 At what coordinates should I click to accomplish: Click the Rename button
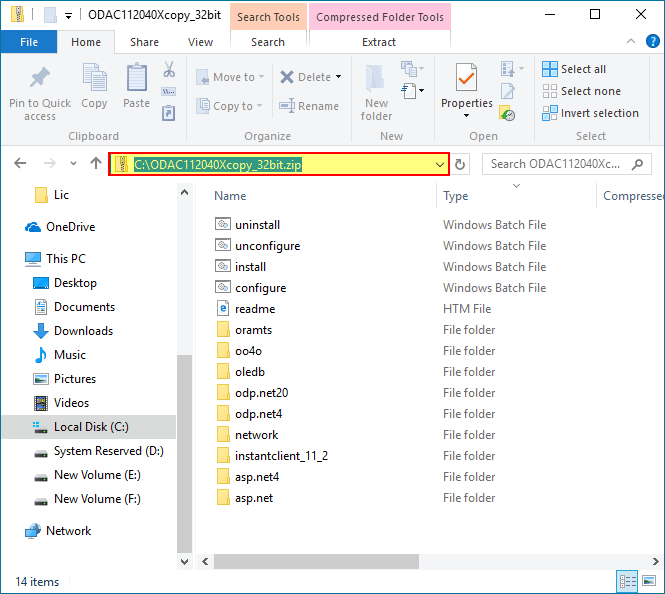coord(309,106)
